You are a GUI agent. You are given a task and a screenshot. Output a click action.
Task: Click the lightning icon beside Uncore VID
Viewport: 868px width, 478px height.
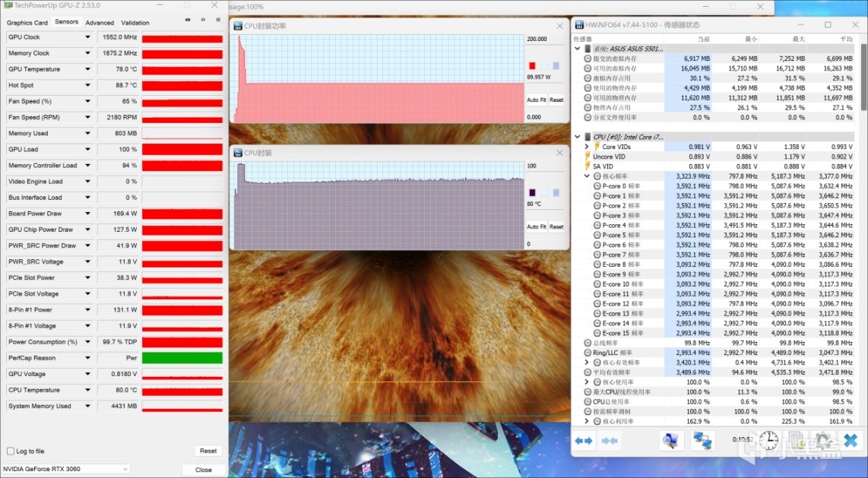588,157
